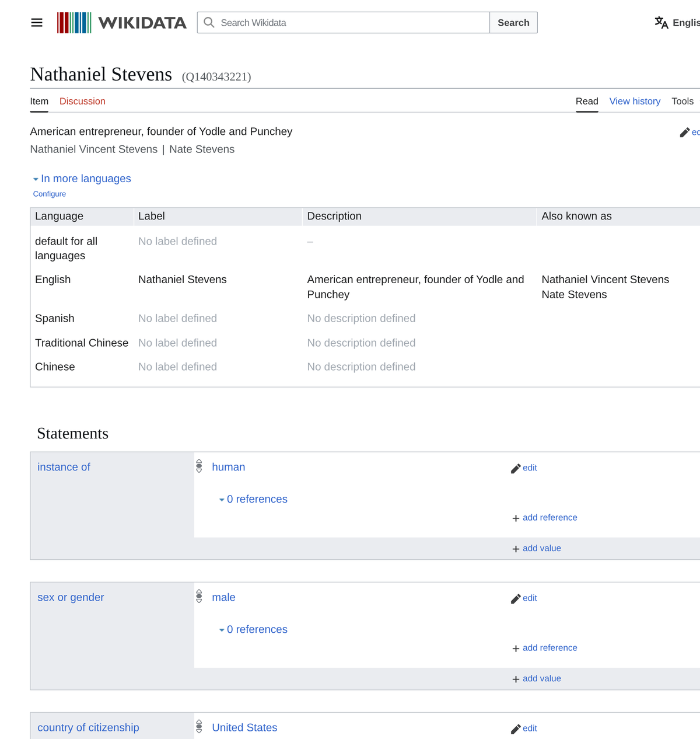
Task: Click the Nathaniel Vincent Stevens alias in the language table
Action: (605, 280)
